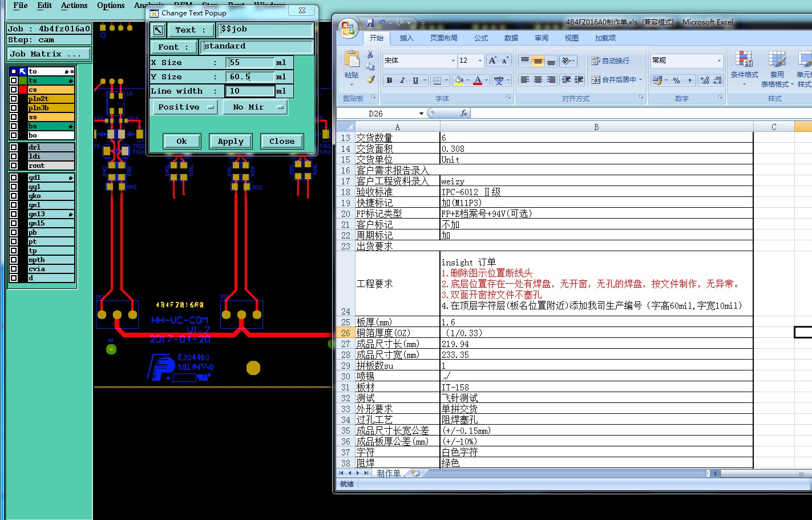Click the Increase Font Size icon
Image resolution: width=812 pixels, height=520 pixels.
tap(492, 61)
